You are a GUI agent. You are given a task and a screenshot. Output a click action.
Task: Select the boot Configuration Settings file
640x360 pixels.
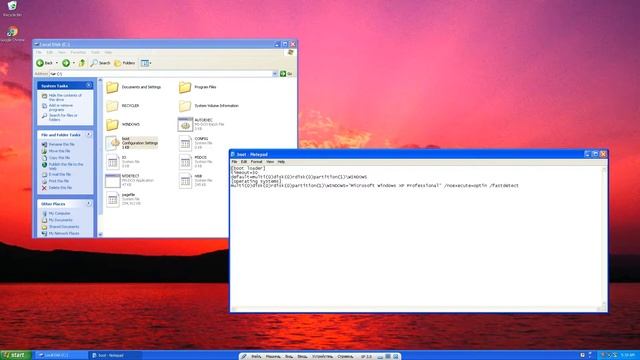point(131,143)
